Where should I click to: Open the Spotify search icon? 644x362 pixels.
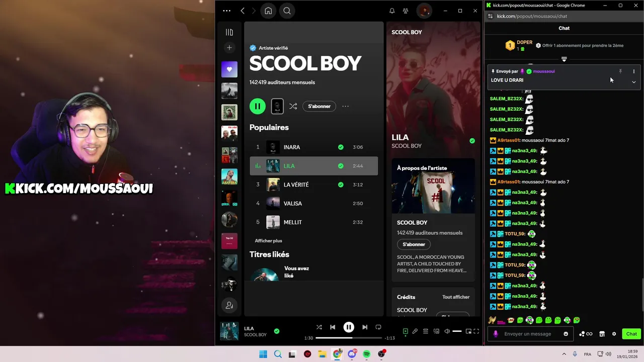click(287, 11)
